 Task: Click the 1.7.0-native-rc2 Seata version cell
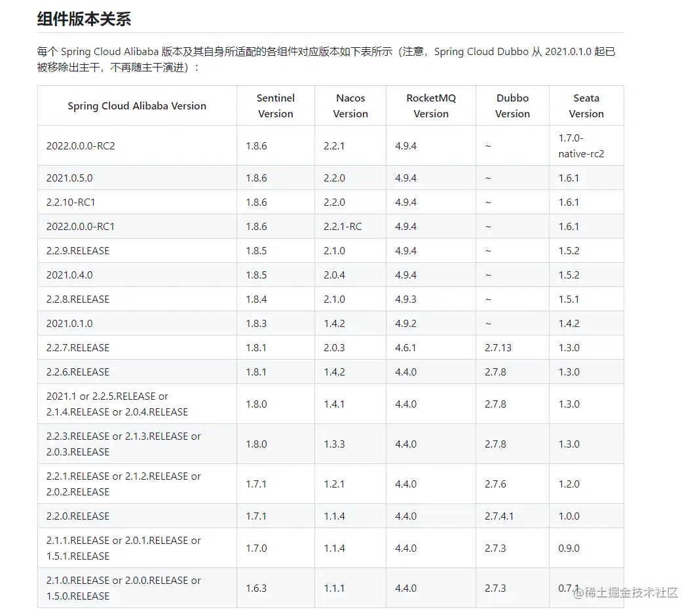coord(585,145)
